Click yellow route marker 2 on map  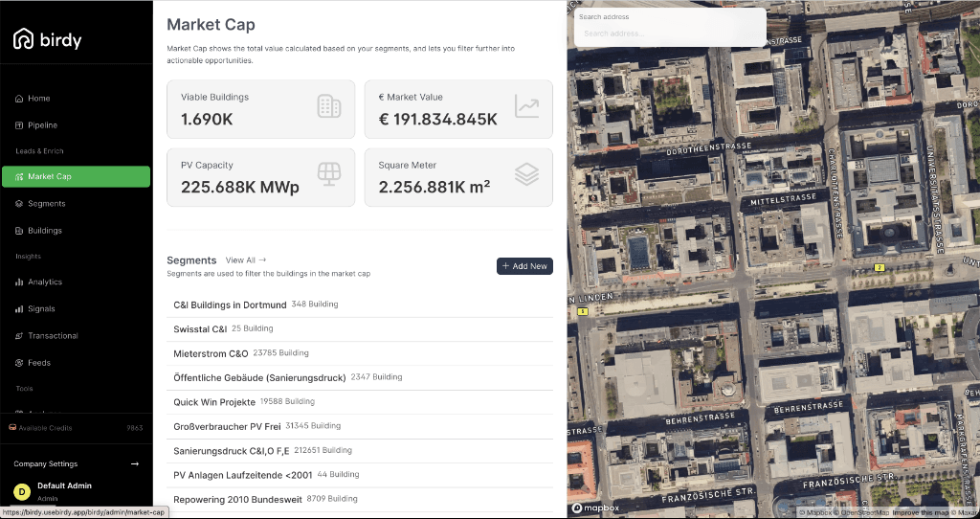tap(880, 267)
